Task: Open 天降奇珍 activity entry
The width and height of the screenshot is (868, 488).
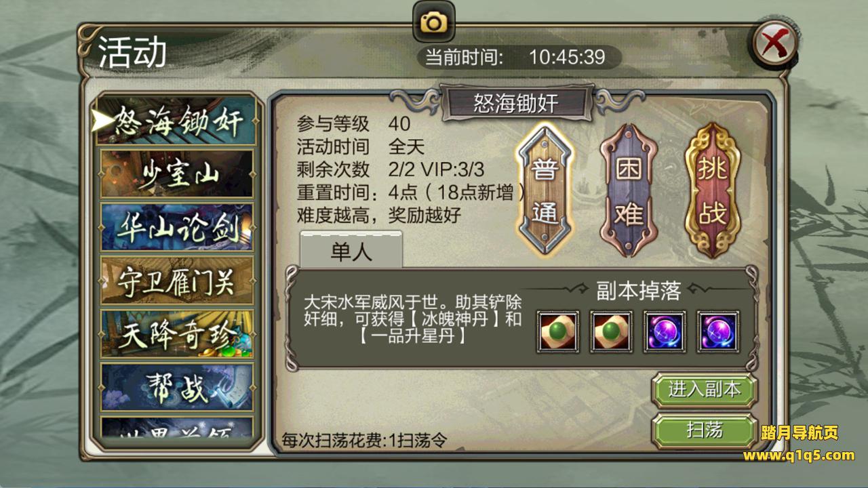Action: pos(176,334)
